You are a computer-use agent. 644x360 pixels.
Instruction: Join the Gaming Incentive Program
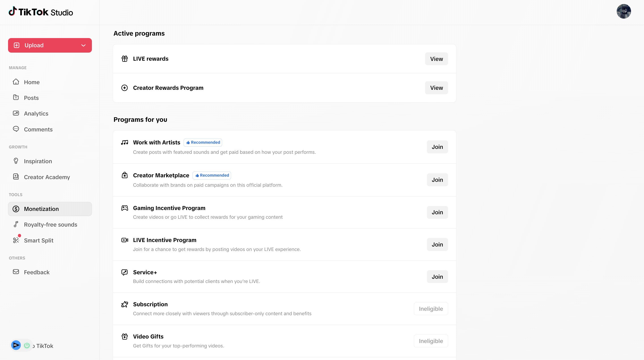point(437,212)
